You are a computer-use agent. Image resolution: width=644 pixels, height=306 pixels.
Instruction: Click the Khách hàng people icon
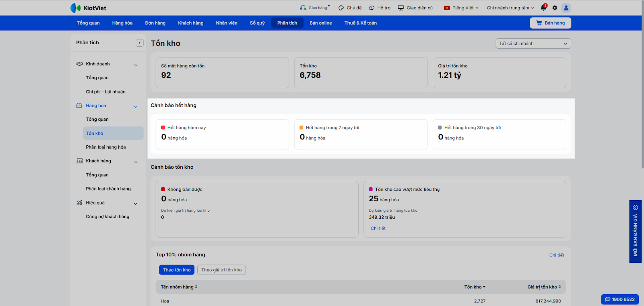point(80,161)
